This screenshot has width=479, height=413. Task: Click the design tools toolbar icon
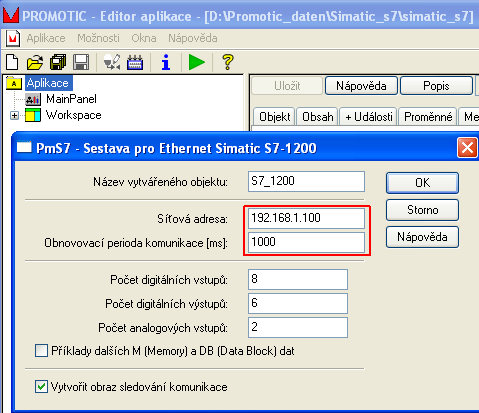[x=112, y=62]
